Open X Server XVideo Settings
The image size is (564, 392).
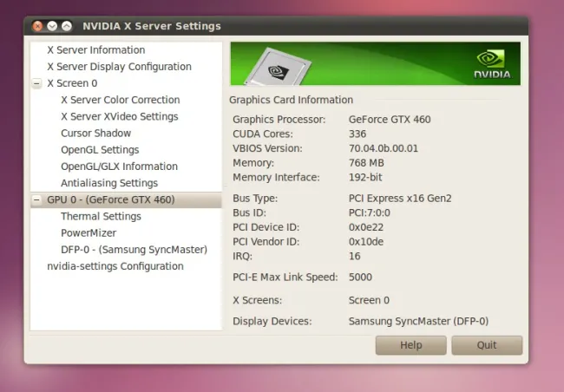(120, 116)
